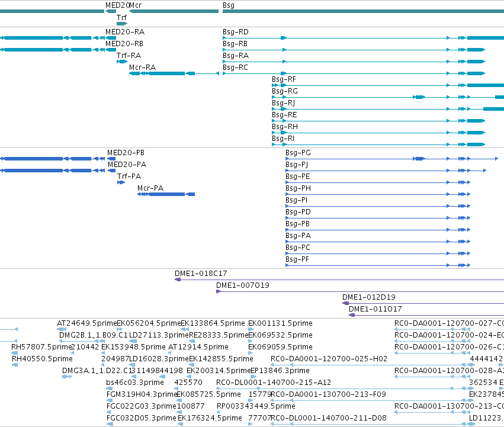Click the Bsg-PJ protein label
Image resolution: width=504 pixels, height=427 pixels.
pyautogui.click(x=297, y=165)
